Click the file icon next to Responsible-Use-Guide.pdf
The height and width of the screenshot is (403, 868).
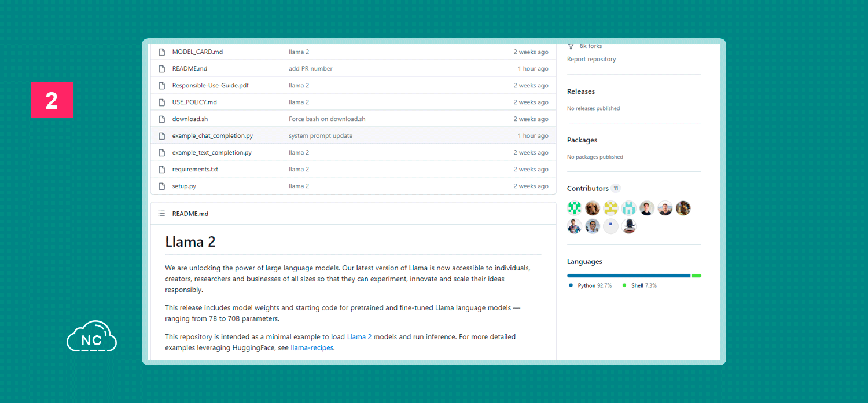tap(162, 85)
